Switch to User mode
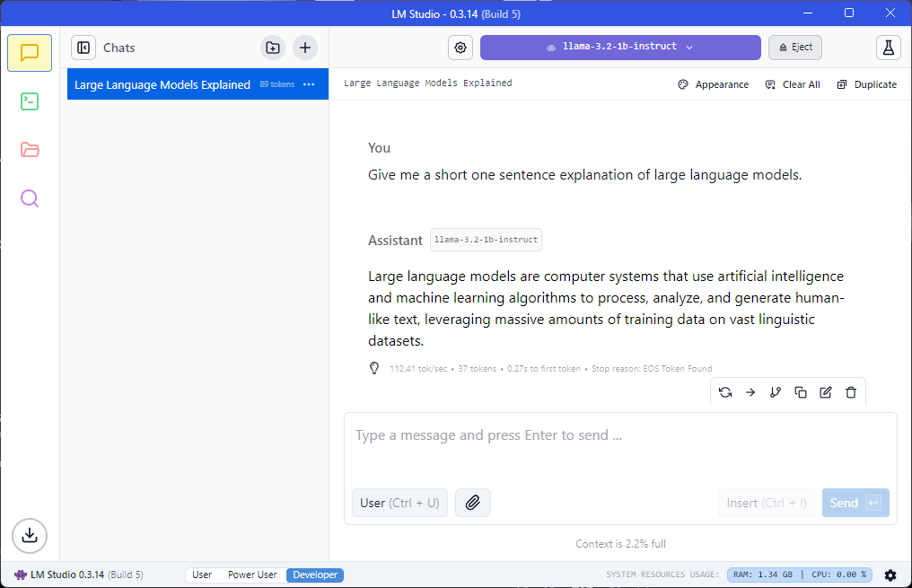Image resolution: width=912 pixels, height=588 pixels. click(202, 575)
